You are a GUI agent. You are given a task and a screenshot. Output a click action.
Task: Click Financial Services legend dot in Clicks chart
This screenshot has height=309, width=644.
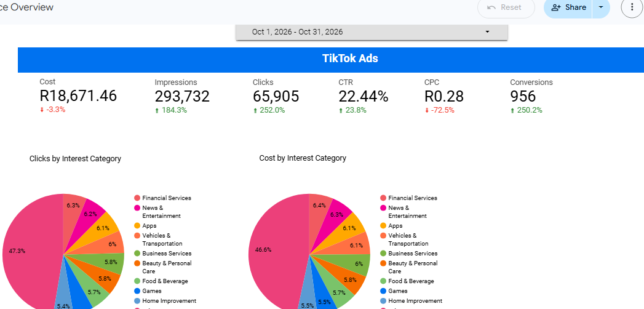[137, 198]
